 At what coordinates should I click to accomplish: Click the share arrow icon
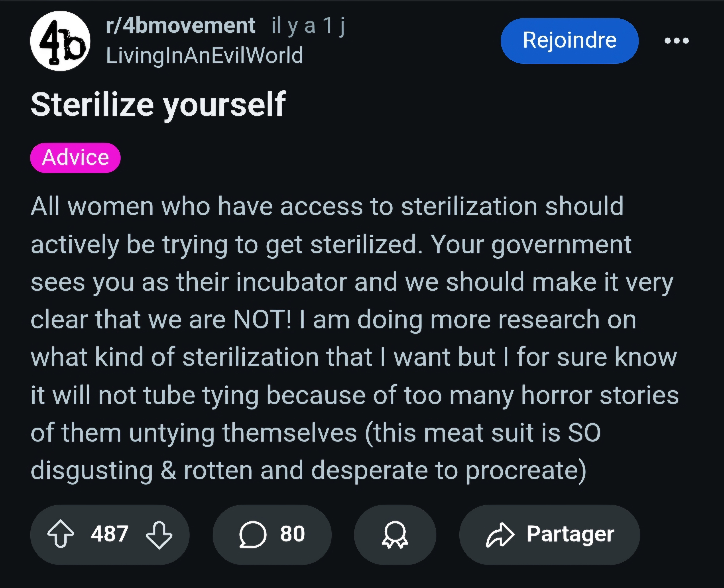pyautogui.click(x=500, y=535)
